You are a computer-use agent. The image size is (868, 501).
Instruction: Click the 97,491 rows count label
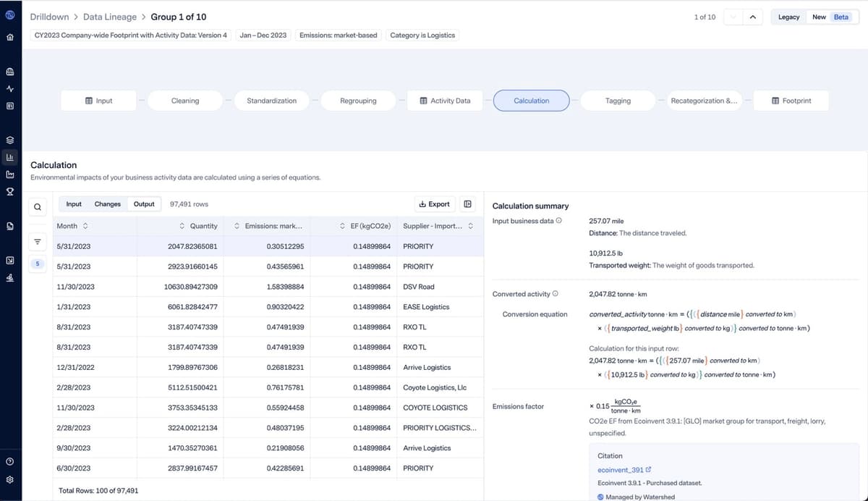coord(189,204)
